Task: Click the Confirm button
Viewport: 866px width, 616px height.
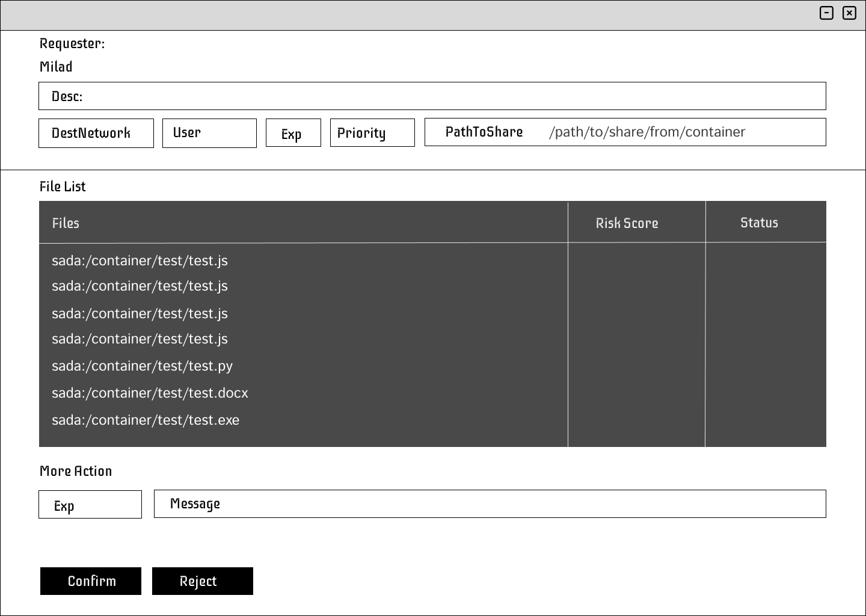Action: (91, 581)
